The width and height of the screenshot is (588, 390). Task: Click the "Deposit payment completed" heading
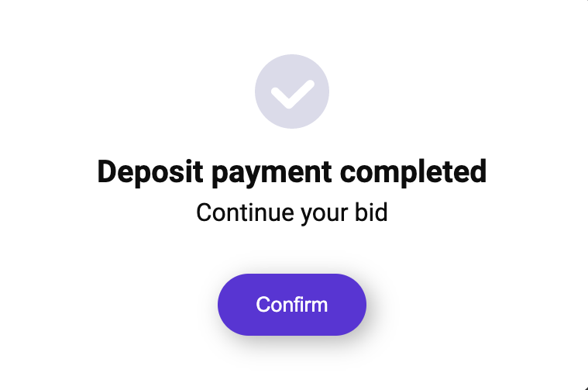[292, 172]
